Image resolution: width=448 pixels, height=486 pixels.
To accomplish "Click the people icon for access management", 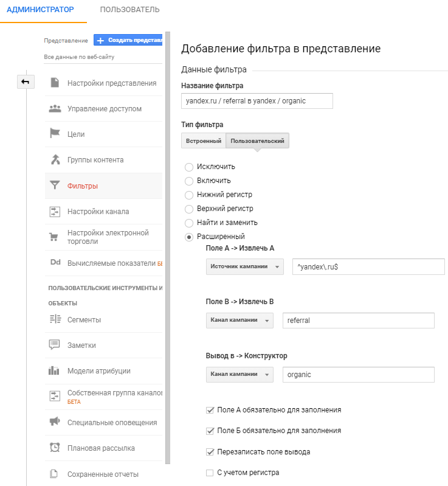I will point(55,108).
